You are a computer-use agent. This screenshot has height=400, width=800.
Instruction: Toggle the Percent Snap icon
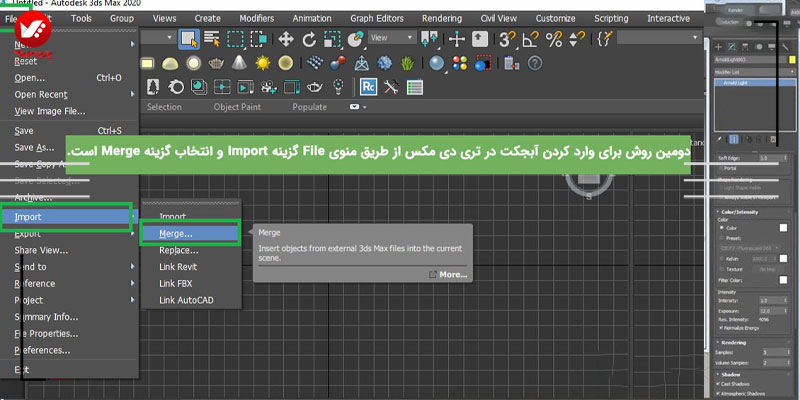(x=554, y=39)
